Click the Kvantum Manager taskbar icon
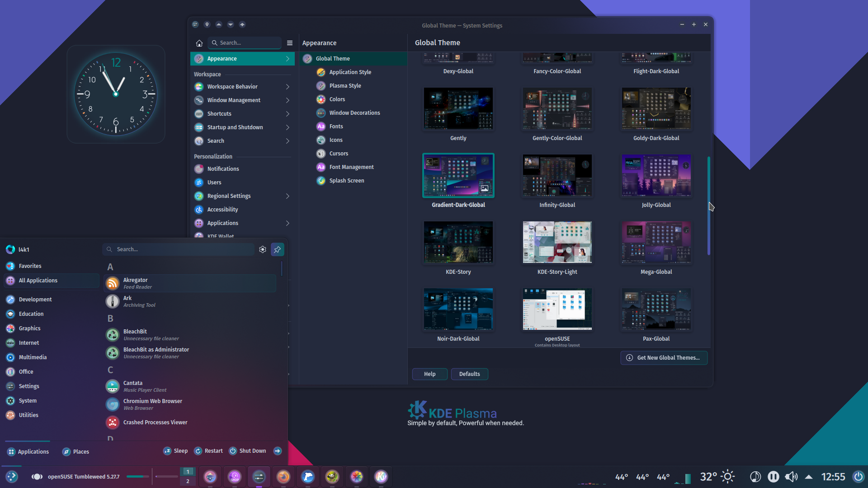The width and height of the screenshot is (868, 488). [381, 477]
